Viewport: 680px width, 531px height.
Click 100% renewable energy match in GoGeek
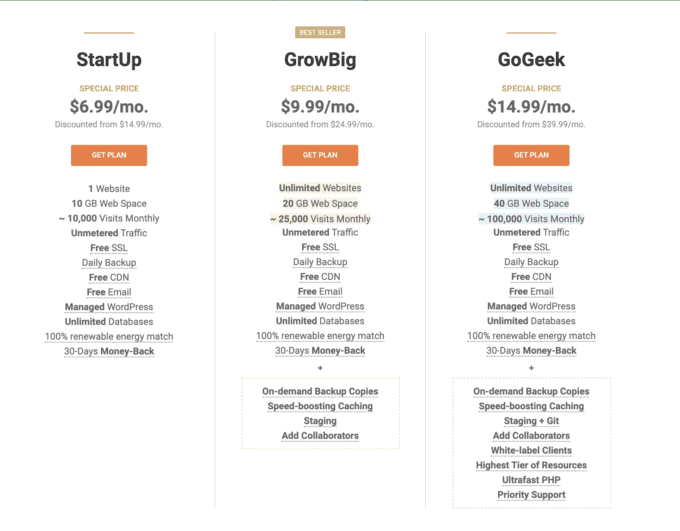pyautogui.click(x=531, y=336)
